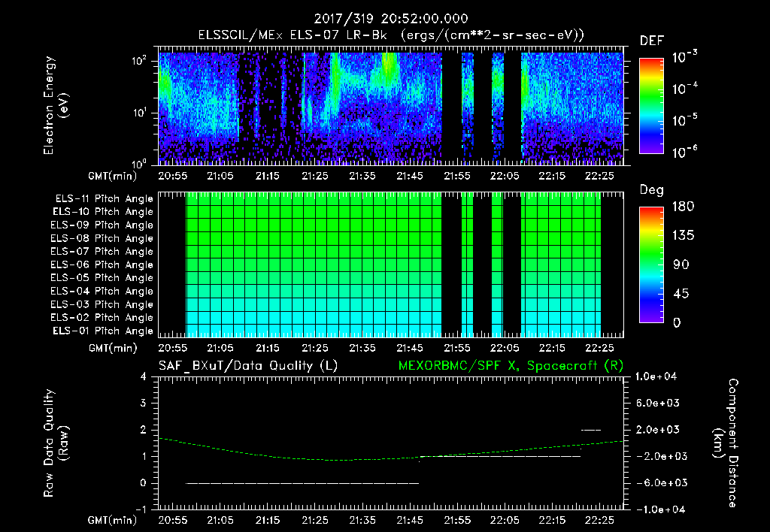This screenshot has width=770, height=532.
Task: Click the green 'MEXORBMC/SPF X, Spacecraft (R)' title
Action: (x=511, y=366)
